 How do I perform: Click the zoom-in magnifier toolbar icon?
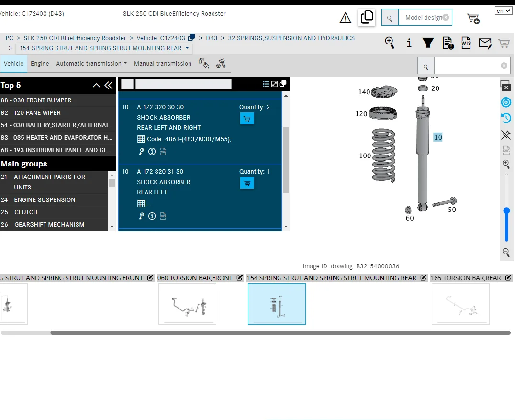390,43
